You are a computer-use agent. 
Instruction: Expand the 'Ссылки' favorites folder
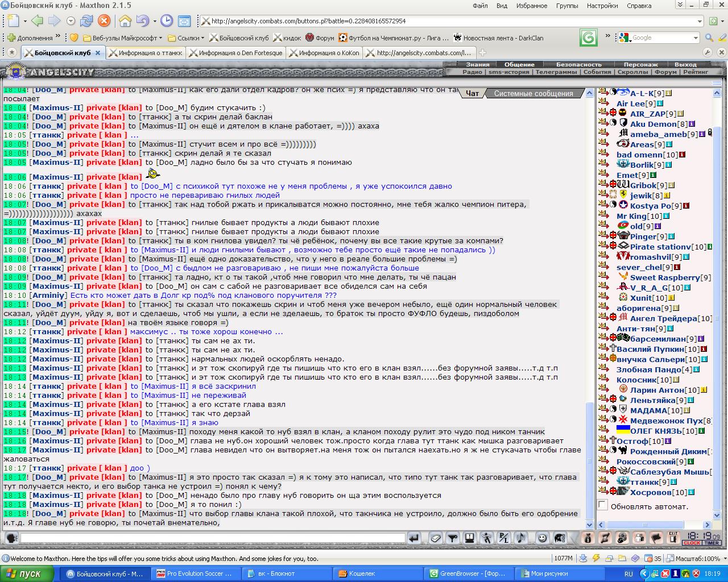tap(186, 38)
